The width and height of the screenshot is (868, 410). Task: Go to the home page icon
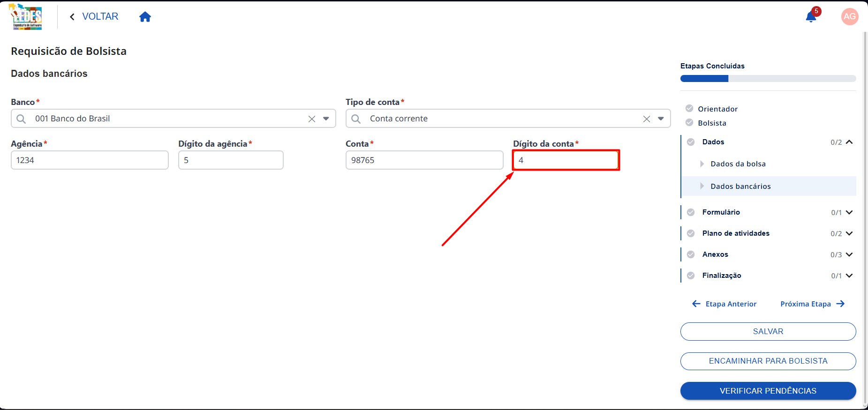click(x=145, y=17)
